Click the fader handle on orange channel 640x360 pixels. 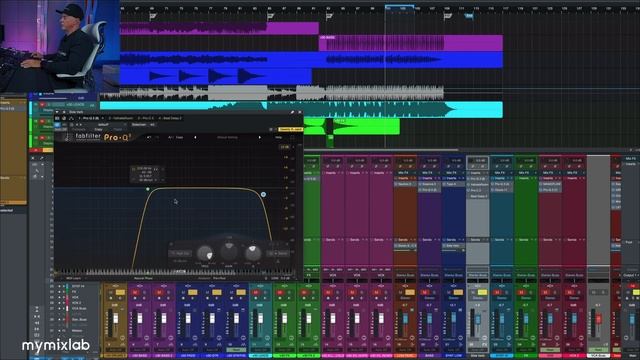405,319
